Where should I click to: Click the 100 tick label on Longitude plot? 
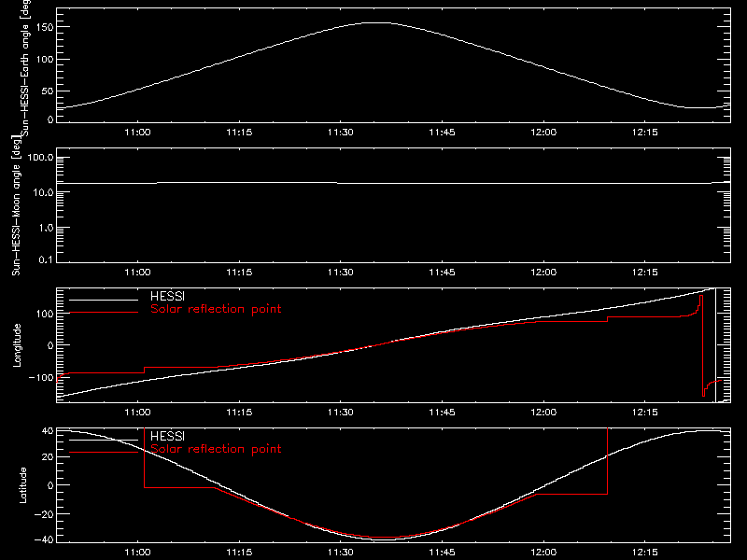(45, 314)
